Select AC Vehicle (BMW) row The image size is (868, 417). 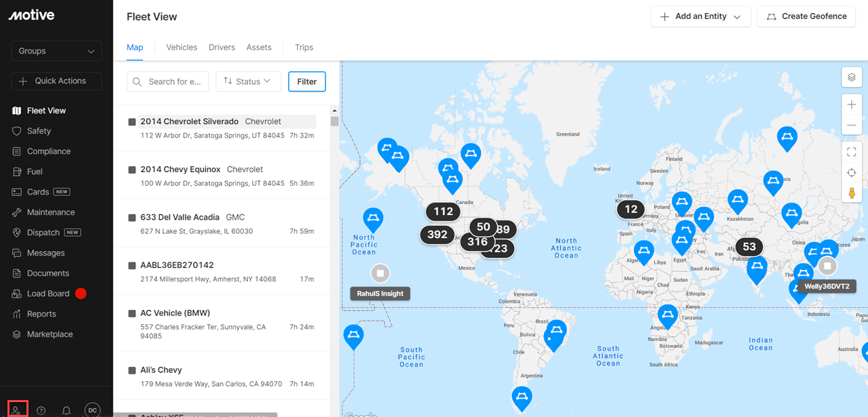click(222, 324)
